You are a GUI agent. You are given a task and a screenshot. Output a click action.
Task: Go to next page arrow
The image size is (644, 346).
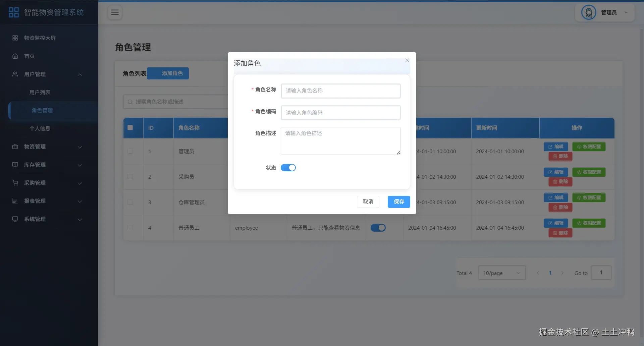[x=562, y=273]
